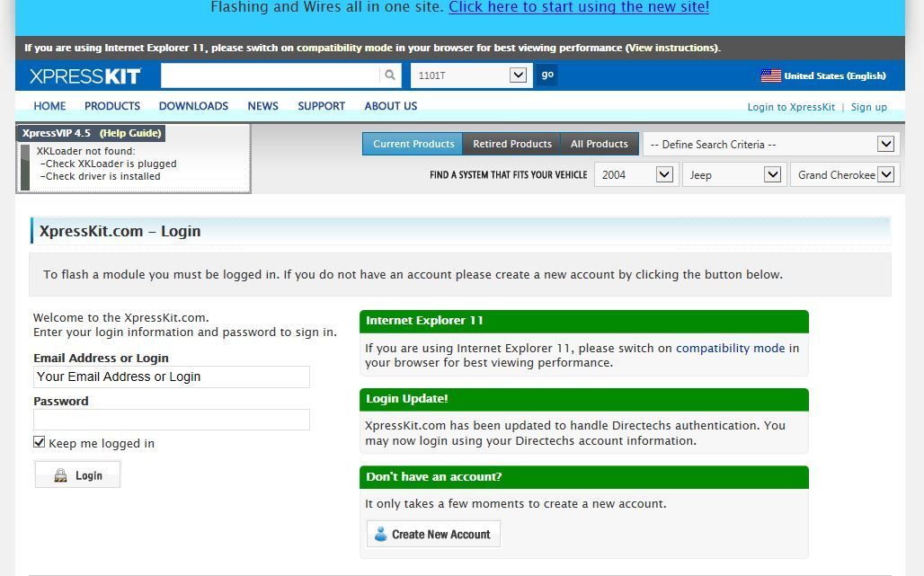Screen dimensions: 924x576
Task: Expand Define Search Criteria dropdown
Action: (x=769, y=144)
